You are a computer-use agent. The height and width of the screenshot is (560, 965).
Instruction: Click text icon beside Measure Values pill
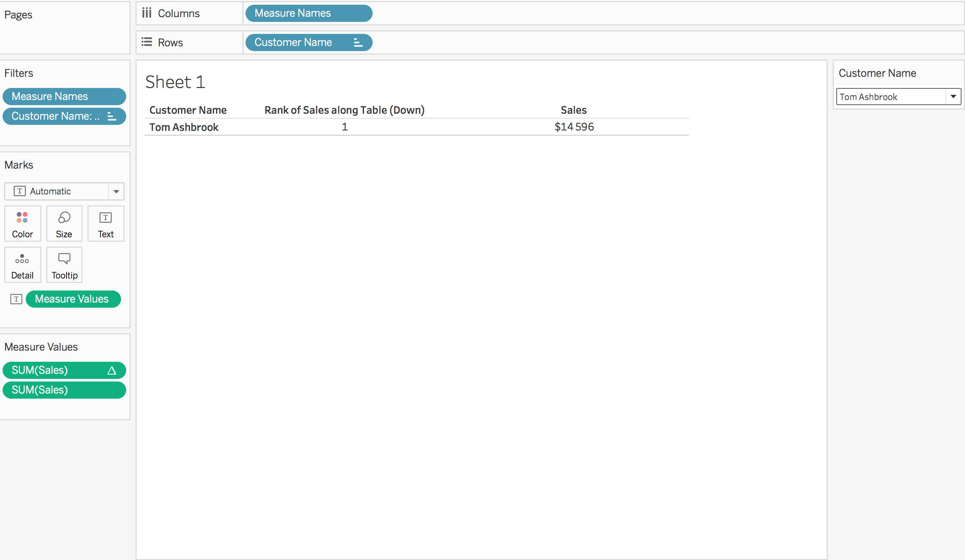click(16, 299)
